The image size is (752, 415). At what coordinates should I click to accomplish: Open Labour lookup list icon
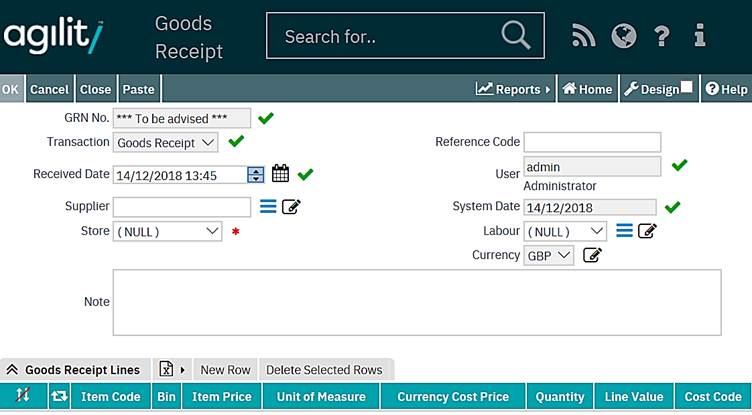624,231
